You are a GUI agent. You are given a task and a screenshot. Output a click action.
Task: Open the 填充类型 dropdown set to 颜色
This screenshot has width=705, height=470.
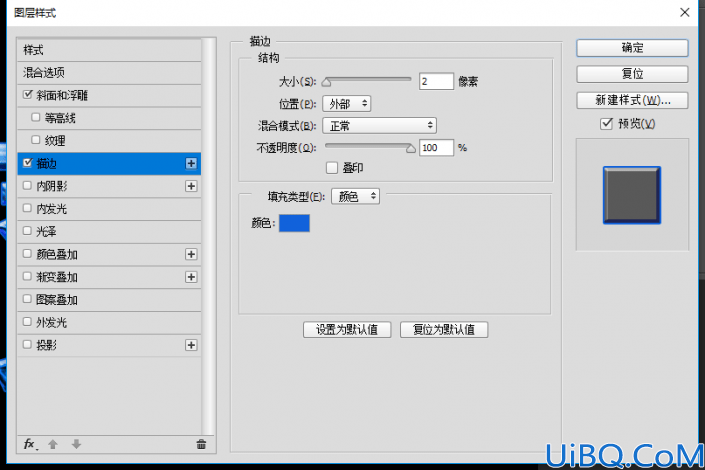point(356,196)
